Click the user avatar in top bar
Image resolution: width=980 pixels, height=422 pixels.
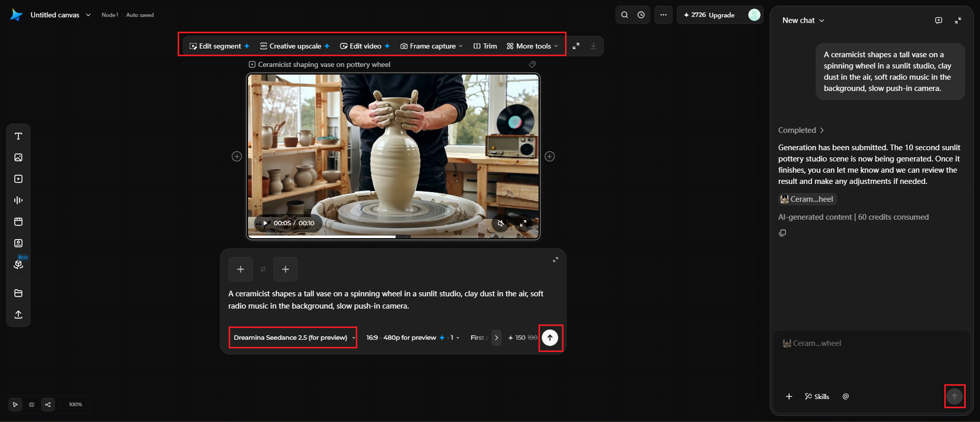click(x=754, y=15)
